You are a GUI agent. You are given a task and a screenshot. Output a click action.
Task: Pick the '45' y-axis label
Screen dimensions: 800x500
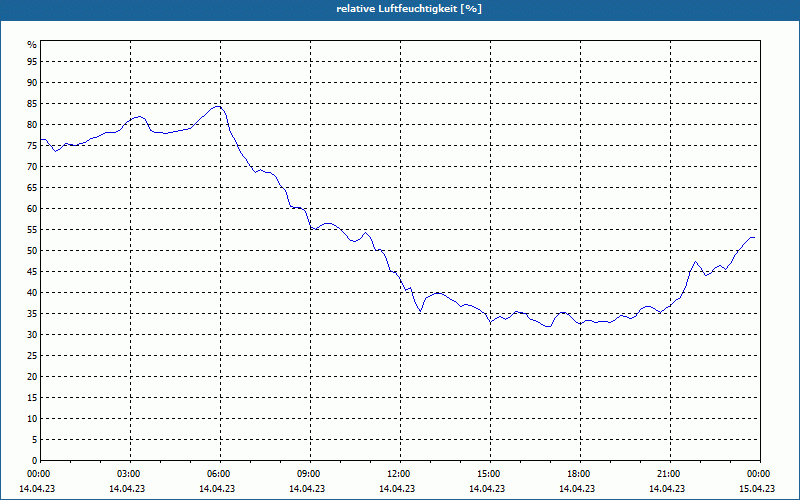[x=32, y=271]
